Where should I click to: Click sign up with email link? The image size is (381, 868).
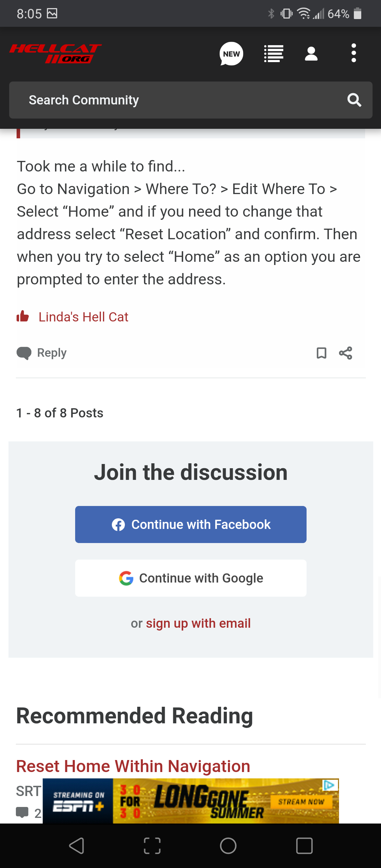point(198,623)
